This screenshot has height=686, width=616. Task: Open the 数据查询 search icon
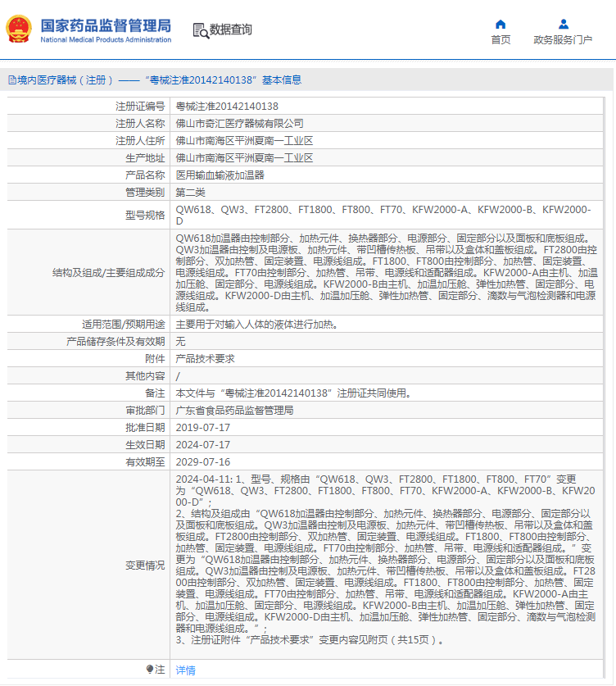click(x=201, y=30)
